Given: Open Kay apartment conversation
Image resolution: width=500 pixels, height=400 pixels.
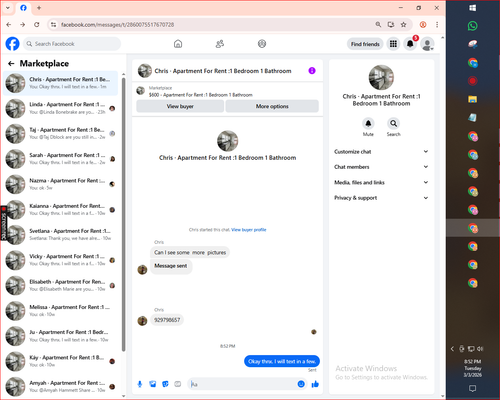Looking at the screenshot, I should [61, 362].
